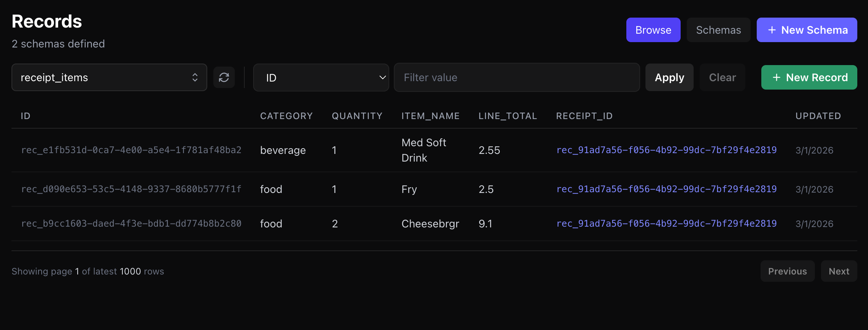Switch to the Browse tab
This screenshot has height=330, width=868.
click(x=653, y=30)
